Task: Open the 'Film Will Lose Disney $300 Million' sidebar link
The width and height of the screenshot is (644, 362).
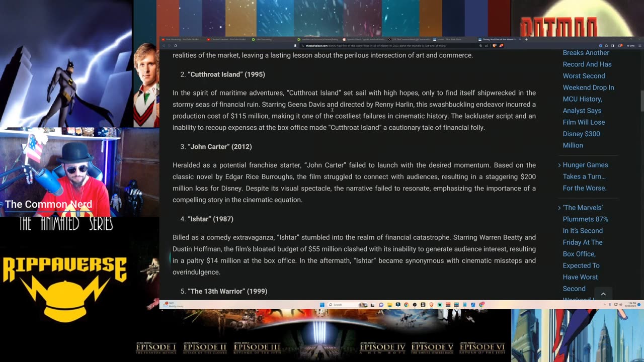Action: 584,134
